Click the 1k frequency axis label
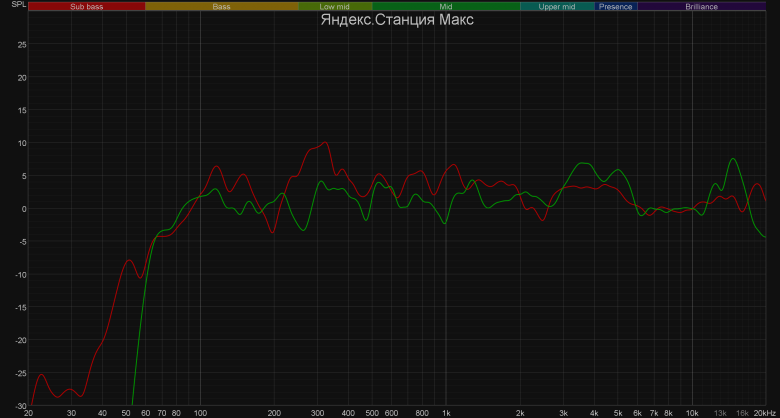780x418 pixels. tap(446, 413)
